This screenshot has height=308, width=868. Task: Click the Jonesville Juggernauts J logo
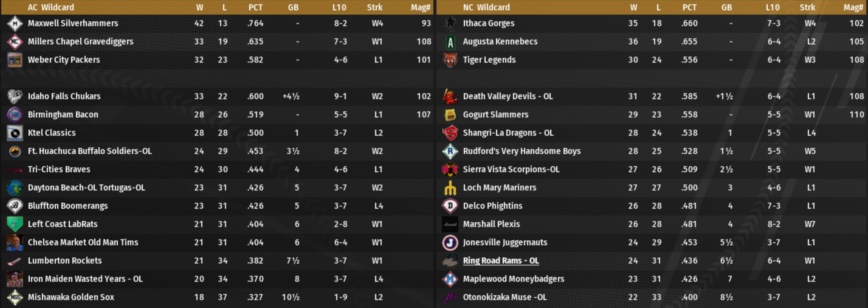[x=450, y=243]
